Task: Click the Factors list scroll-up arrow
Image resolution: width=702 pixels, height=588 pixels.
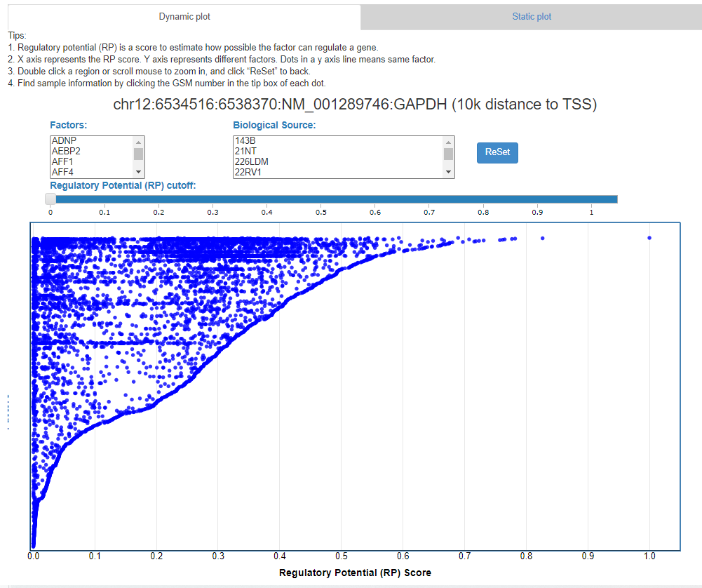Action: (x=138, y=142)
